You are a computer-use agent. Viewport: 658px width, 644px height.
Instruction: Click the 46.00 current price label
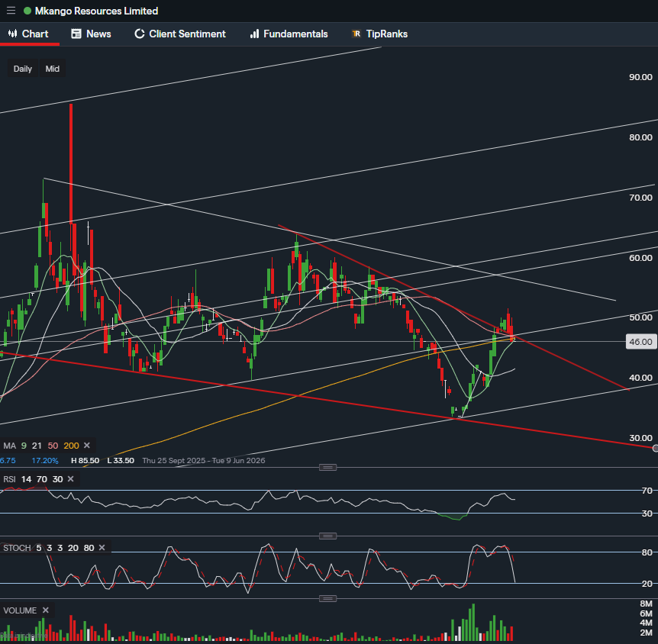coord(640,342)
